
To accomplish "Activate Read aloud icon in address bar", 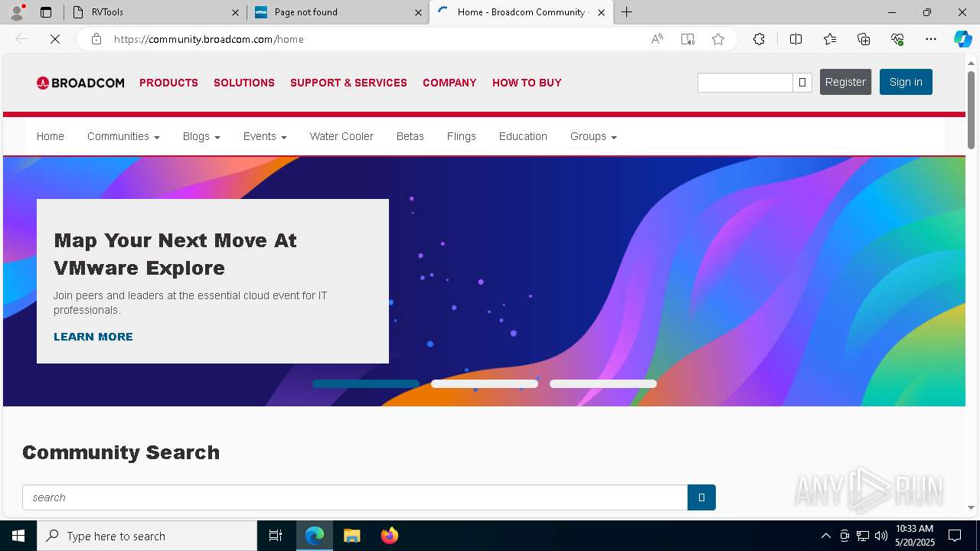I will pyautogui.click(x=657, y=39).
